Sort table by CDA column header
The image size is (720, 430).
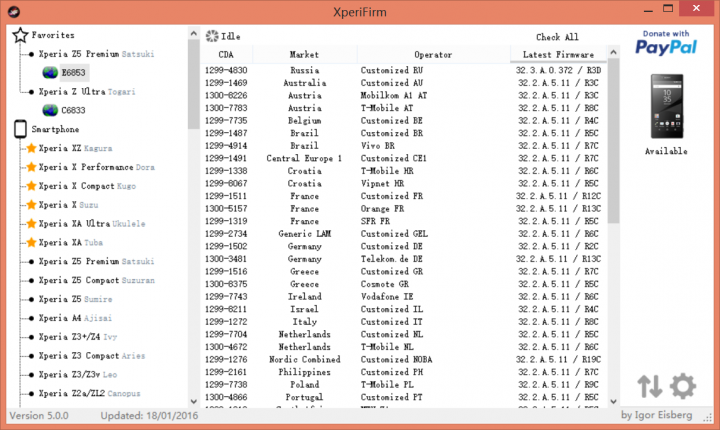(x=226, y=54)
